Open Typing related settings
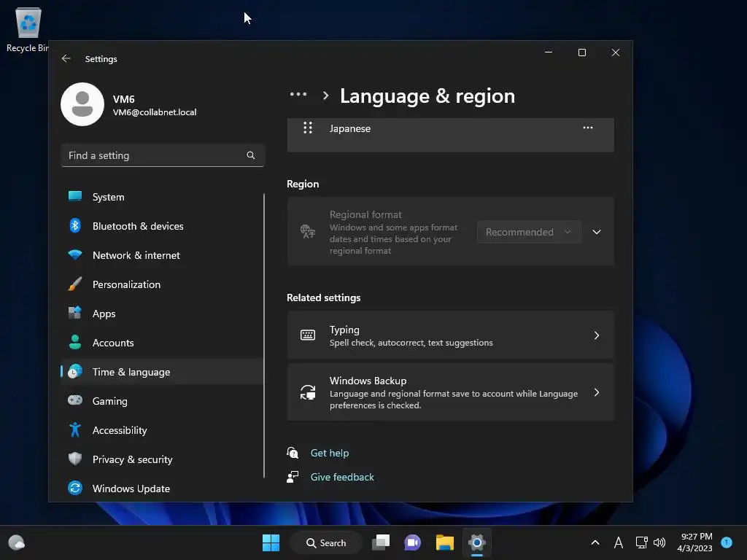747x560 pixels. pyautogui.click(x=450, y=335)
